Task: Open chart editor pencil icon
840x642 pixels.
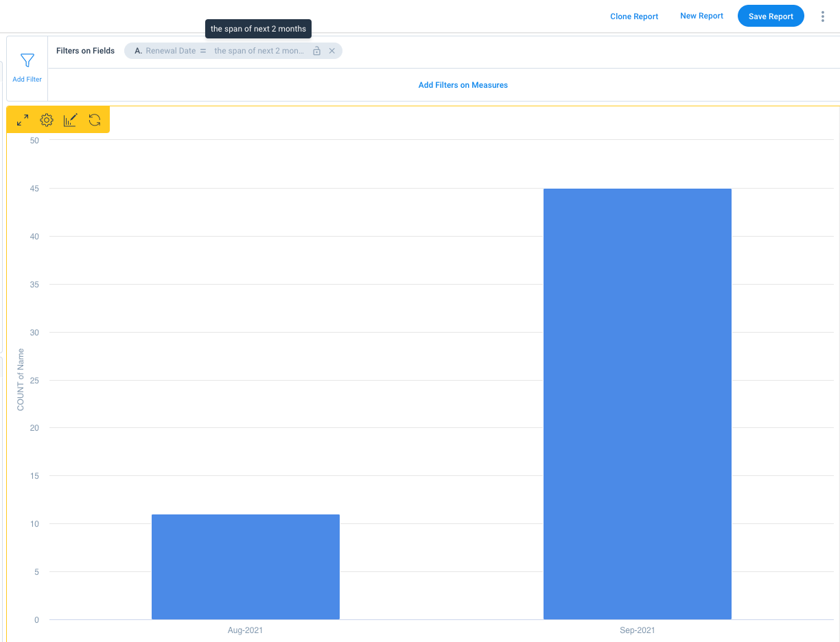Action: tap(71, 120)
